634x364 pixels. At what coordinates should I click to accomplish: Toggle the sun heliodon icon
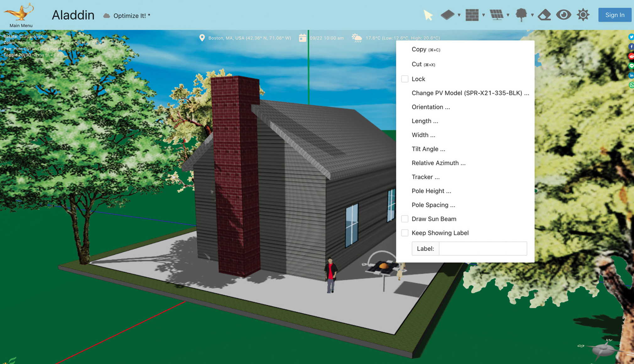click(583, 15)
